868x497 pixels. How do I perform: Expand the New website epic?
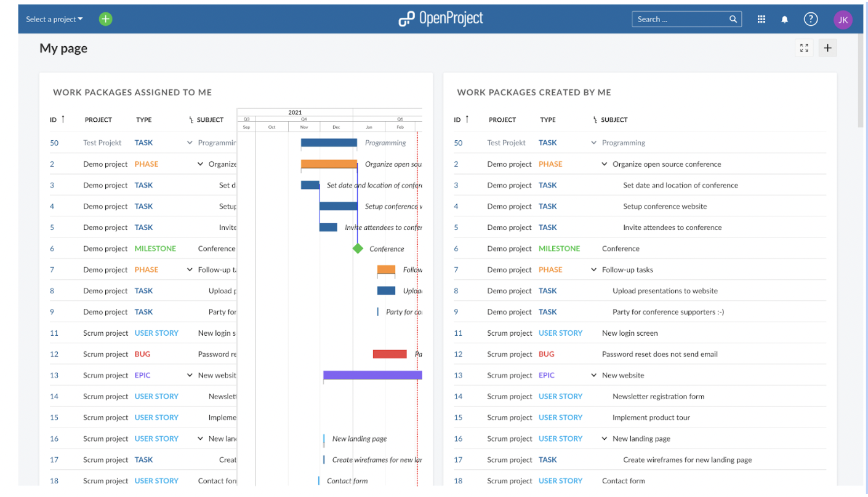[593, 375]
